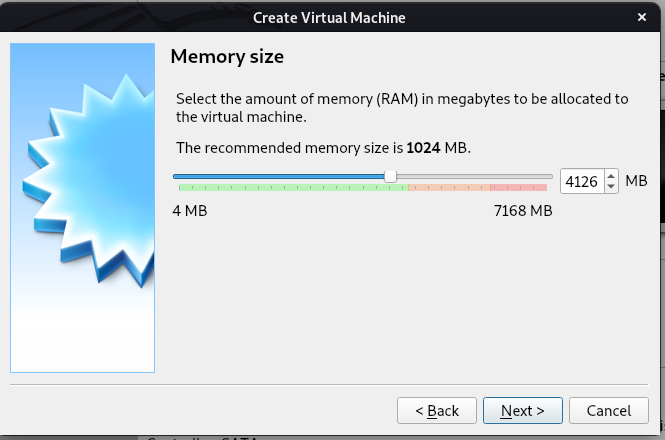The image size is (665, 440).
Task: Click the 4 MB minimum label
Action: 190,211
